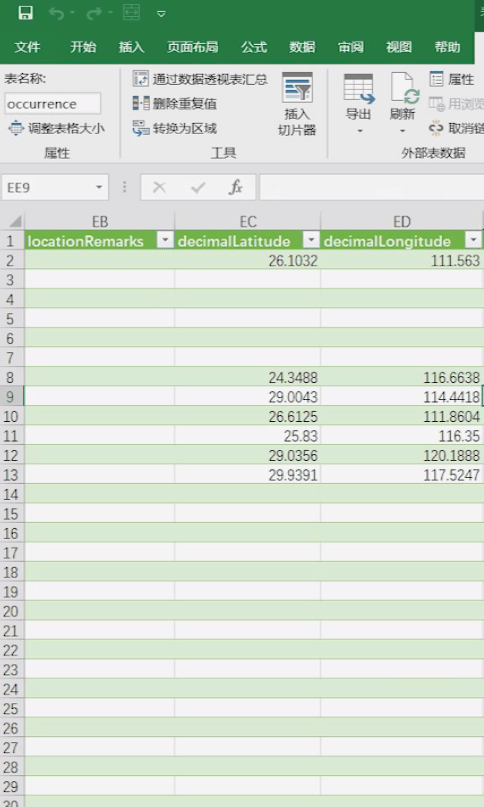Click cell with longitude 117.5247
This screenshot has height=807, width=484.
[x=402, y=475]
